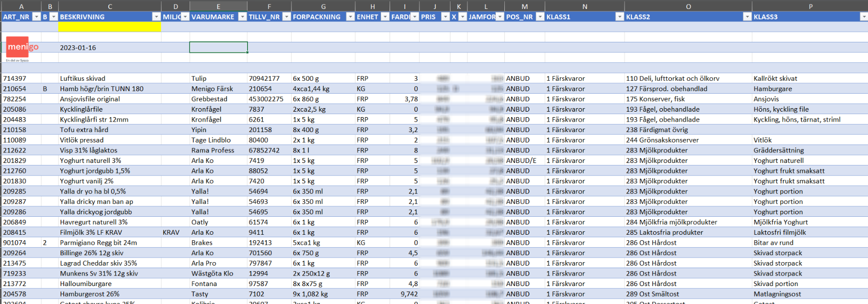Viewport: 868px width, 304px height.
Task: Click the 'KRAV' cell in Filmjölk row
Action: pyautogui.click(x=175, y=232)
